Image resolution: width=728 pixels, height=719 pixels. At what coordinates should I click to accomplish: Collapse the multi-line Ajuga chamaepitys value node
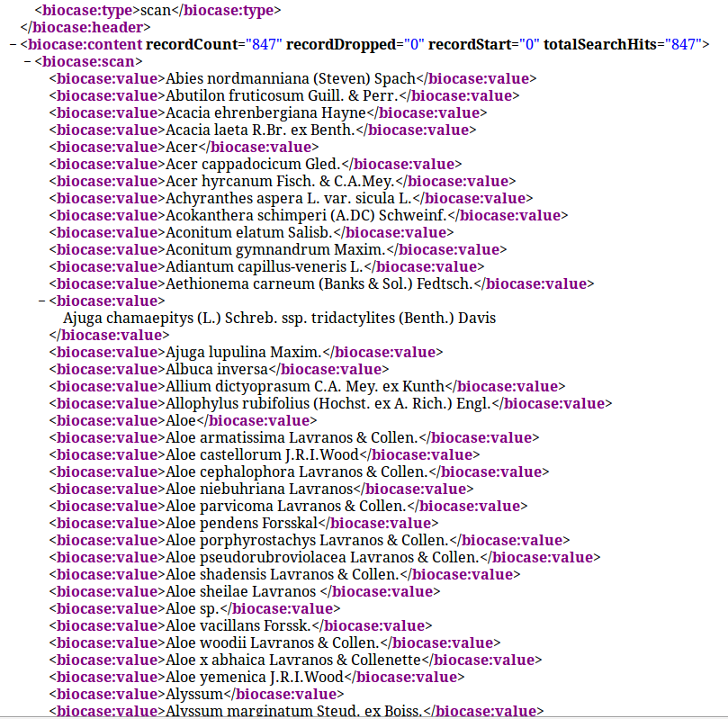coord(41,301)
